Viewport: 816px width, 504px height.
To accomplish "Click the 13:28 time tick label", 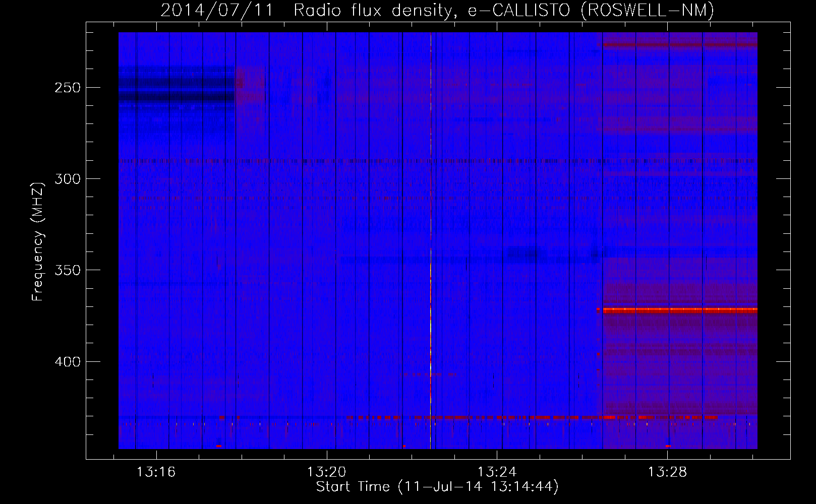I will (x=667, y=472).
